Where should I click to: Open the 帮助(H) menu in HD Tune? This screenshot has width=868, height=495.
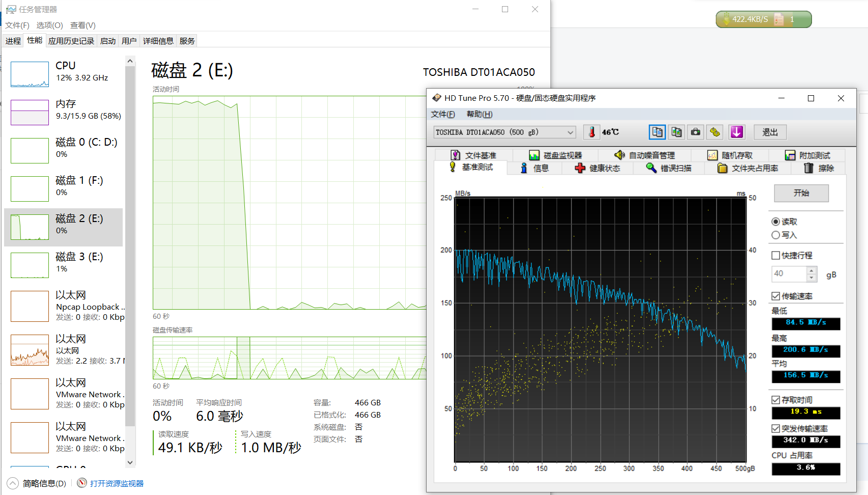point(480,114)
